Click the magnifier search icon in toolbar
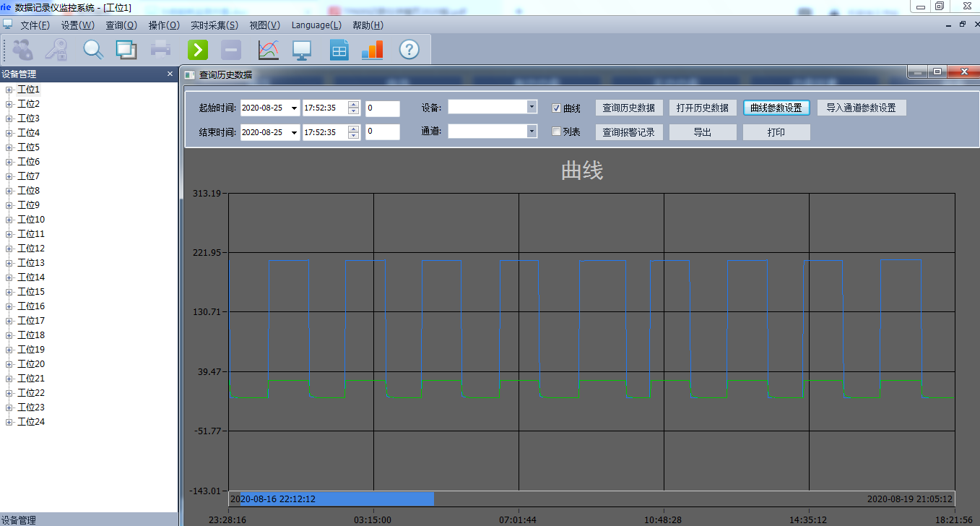Screen dimensions: 980x526 tap(93, 49)
